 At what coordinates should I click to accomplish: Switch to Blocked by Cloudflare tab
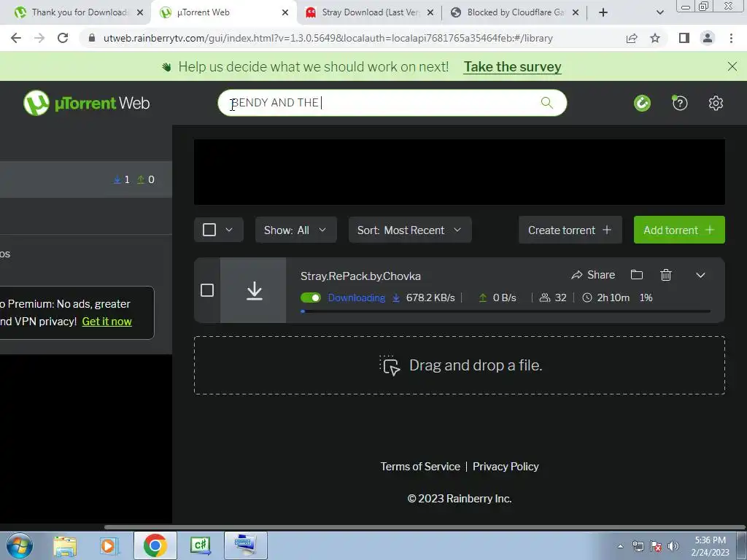pyautogui.click(x=514, y=12)
